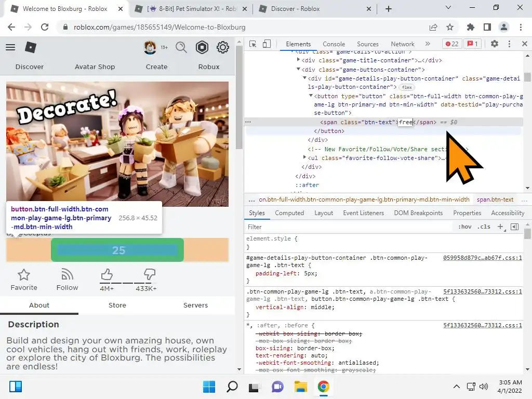This screenshot has height=399, width=532.
Task: Open the Roblox search magnifier
Action: 181,47
